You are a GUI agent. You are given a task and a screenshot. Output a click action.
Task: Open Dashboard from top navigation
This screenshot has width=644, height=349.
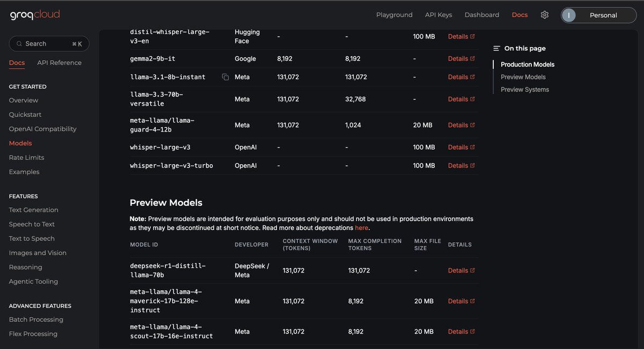click(x=482, y=15)
